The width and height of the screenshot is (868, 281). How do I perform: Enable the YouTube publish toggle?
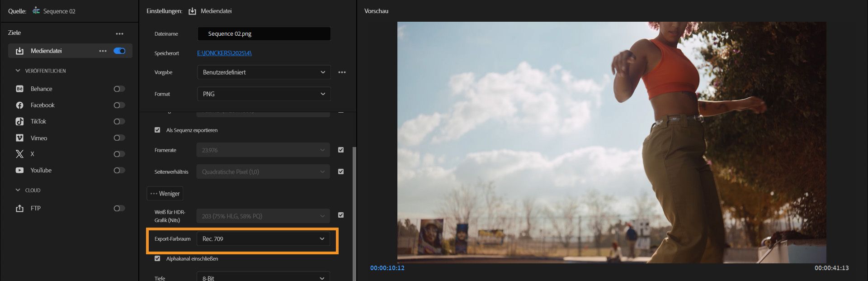point(119,171)
